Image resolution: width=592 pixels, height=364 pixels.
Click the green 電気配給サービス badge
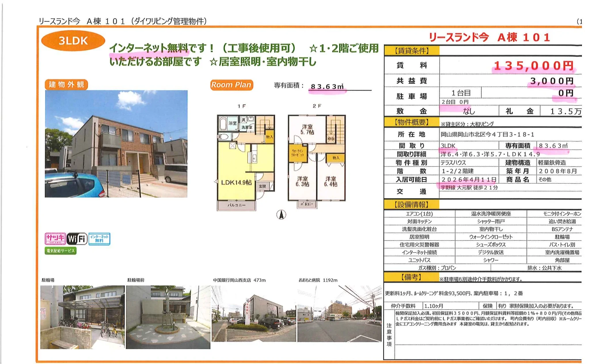click(60, 251)
